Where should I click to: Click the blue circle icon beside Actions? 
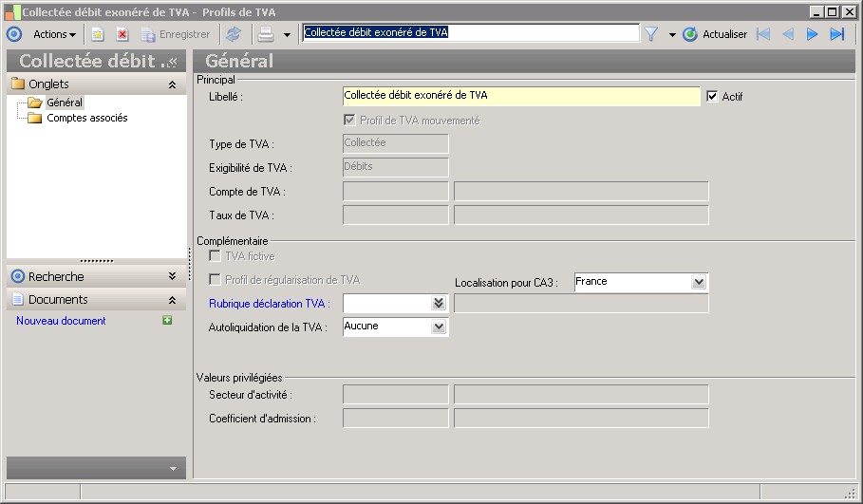click(x=14, y=34)
